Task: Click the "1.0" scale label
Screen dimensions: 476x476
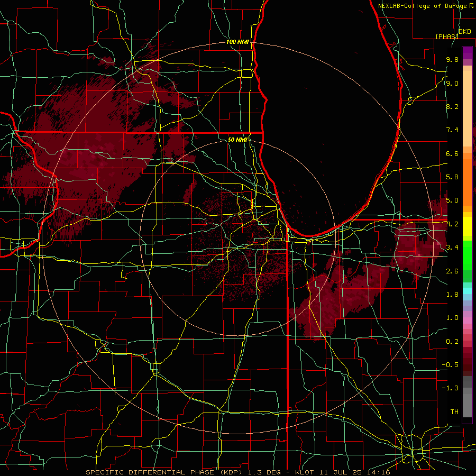Action: coord(452,318)
